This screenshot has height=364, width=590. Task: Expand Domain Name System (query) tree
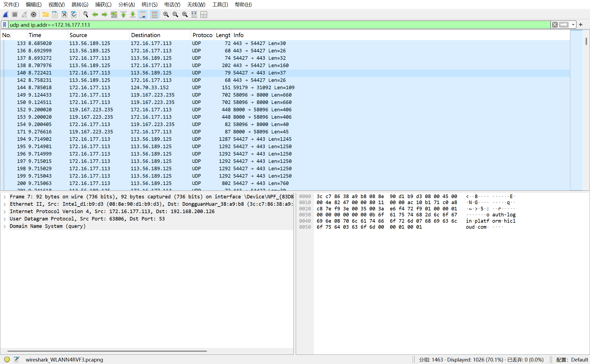tap(5, 226)
